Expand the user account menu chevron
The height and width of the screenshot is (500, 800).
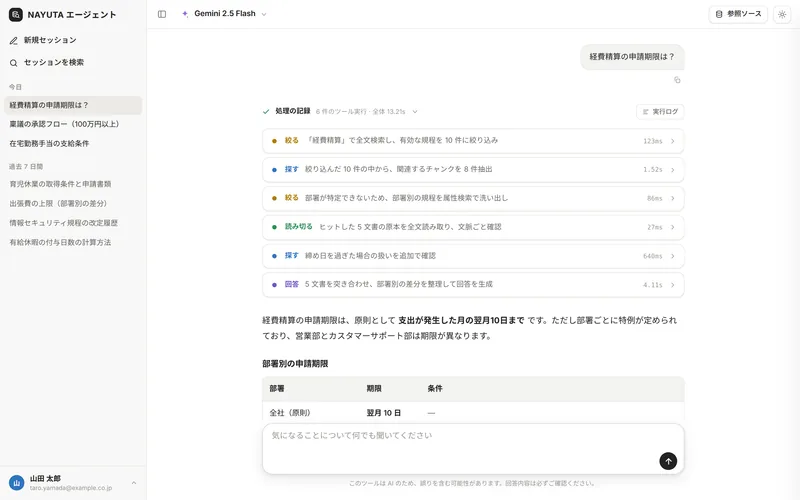[x=134, y=483]
